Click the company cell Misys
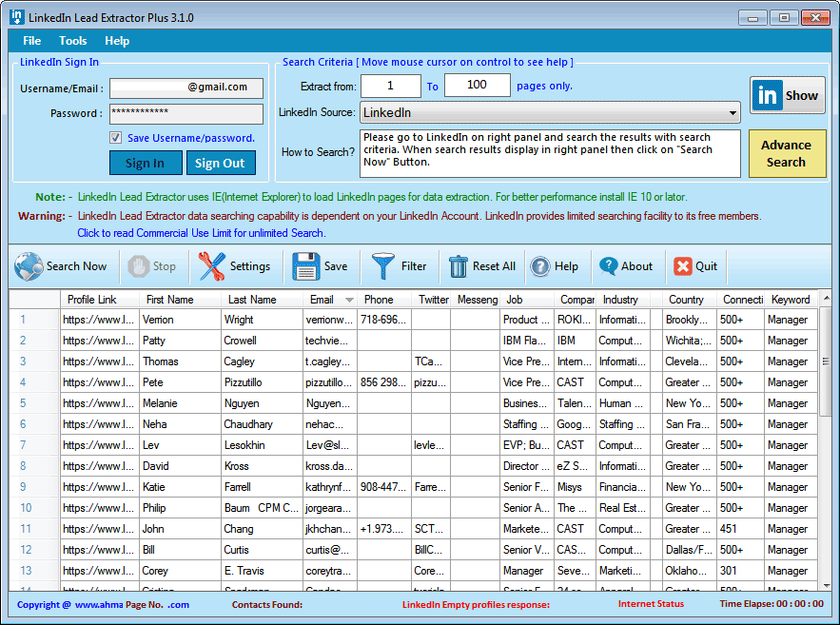 575,487
